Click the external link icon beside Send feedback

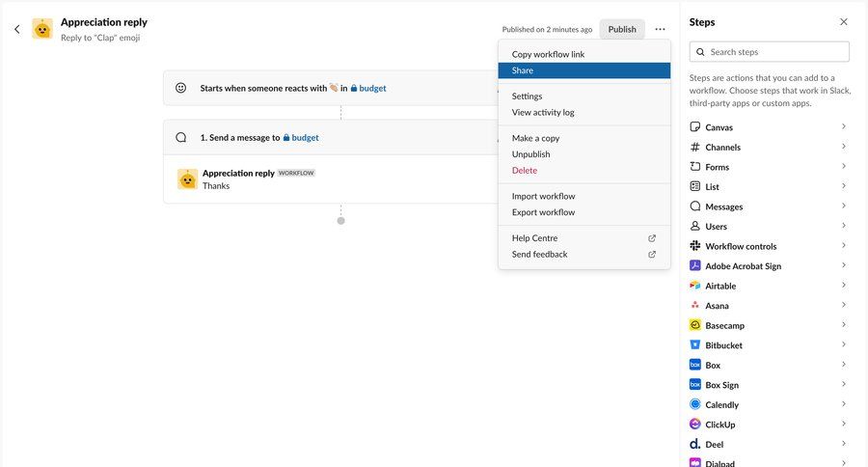652,255
